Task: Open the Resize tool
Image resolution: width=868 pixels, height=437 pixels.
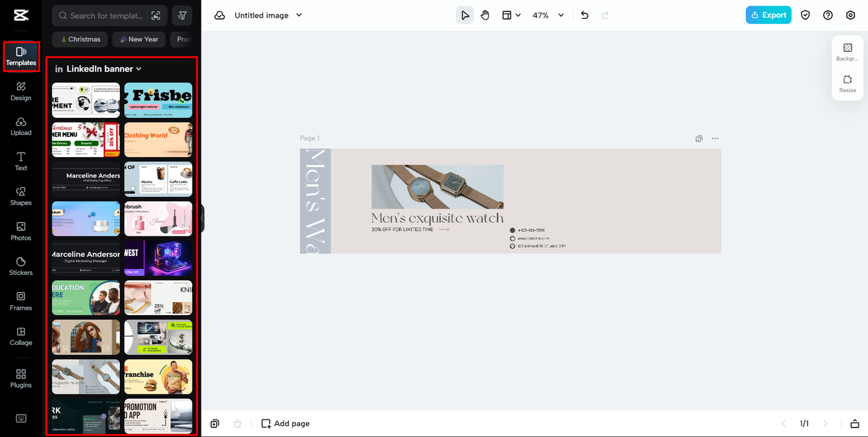Action: [847, 84]
